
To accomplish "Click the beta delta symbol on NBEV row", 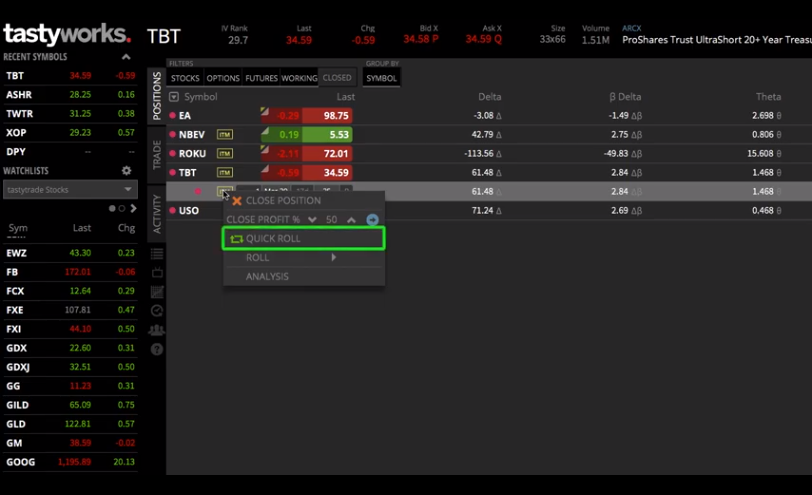I will tap(636, 135).
